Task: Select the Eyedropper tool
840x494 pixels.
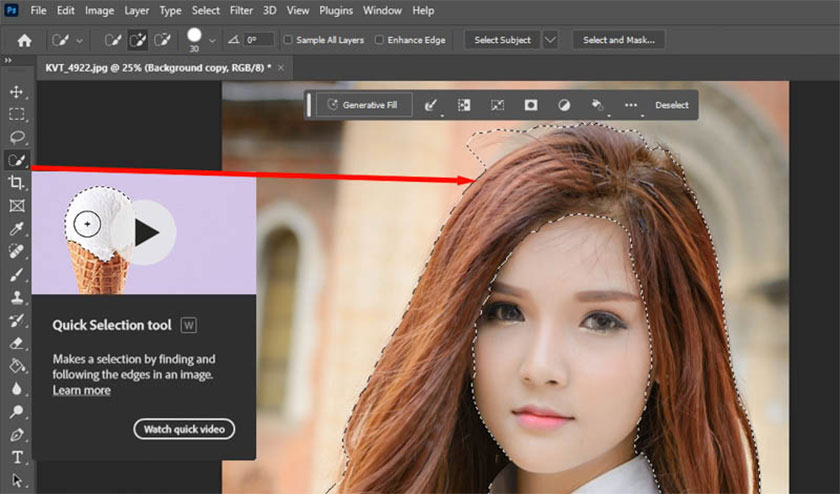Action: coord(16,228)
